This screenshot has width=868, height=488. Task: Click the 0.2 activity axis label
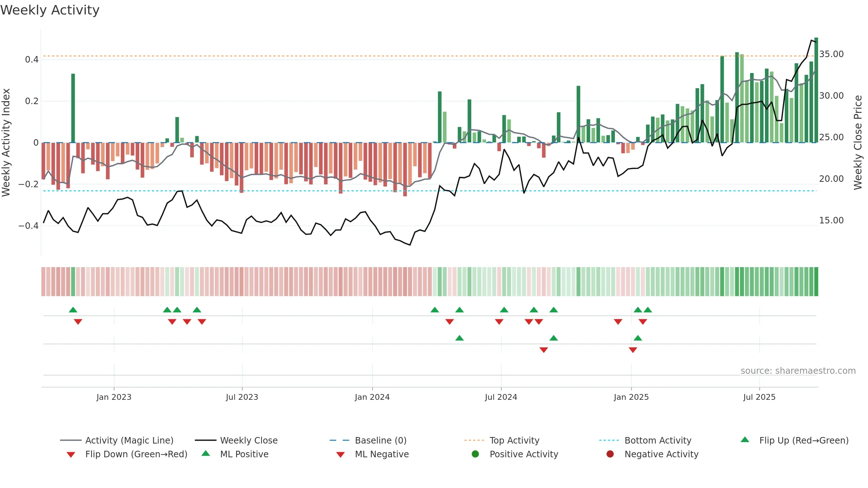(x=32, y=101)
